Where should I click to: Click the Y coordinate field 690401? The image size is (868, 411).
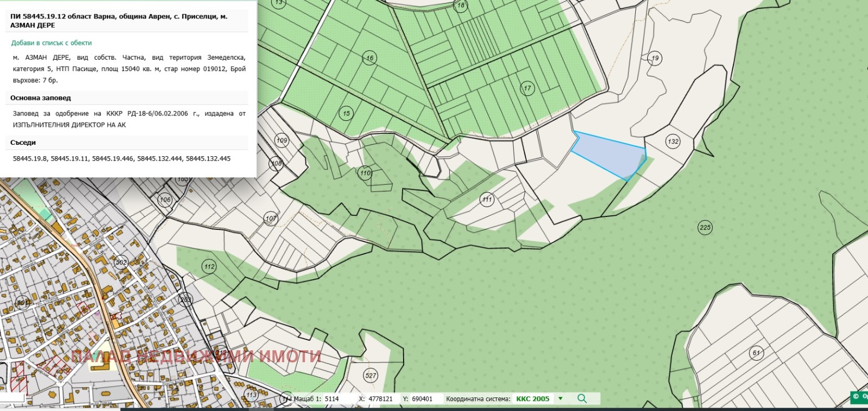[x=422, y=399]
